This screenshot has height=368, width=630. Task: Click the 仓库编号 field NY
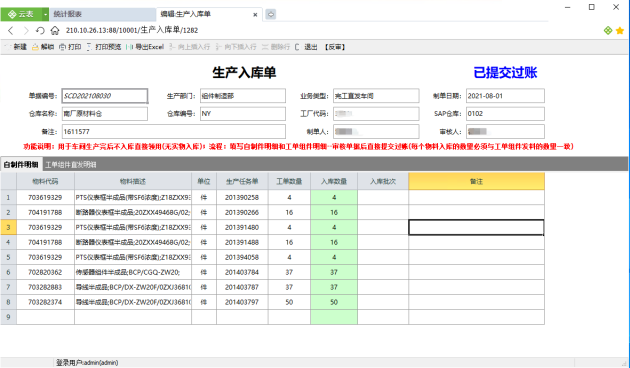pos(243,114)
